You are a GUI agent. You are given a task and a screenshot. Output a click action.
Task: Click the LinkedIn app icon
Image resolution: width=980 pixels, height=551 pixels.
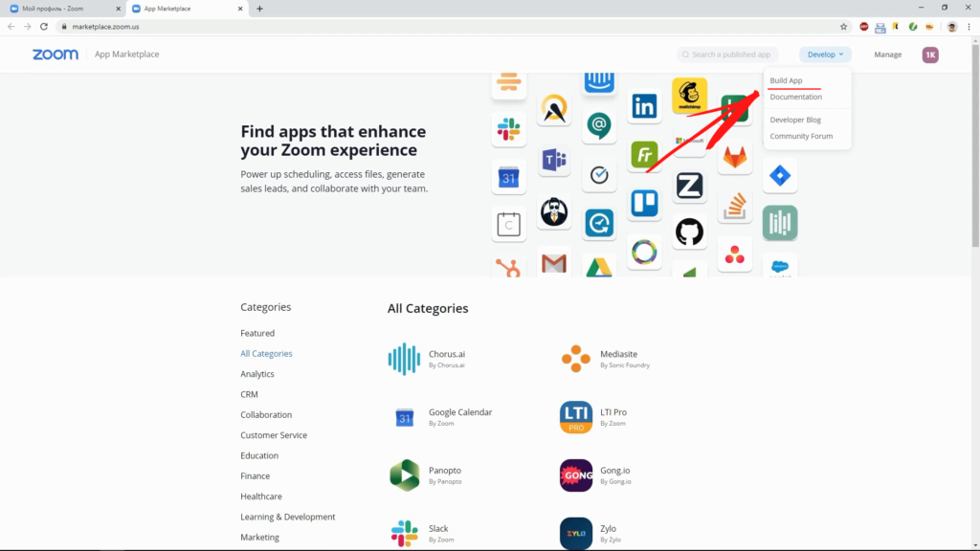[644, 106]
